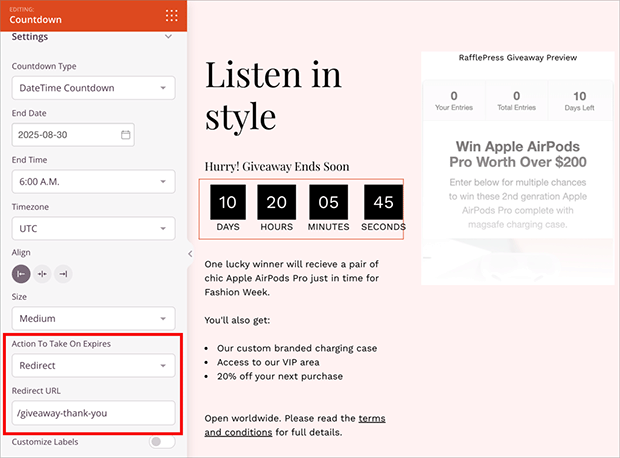Click the Listen in style heading

click(x=273, y=95)
